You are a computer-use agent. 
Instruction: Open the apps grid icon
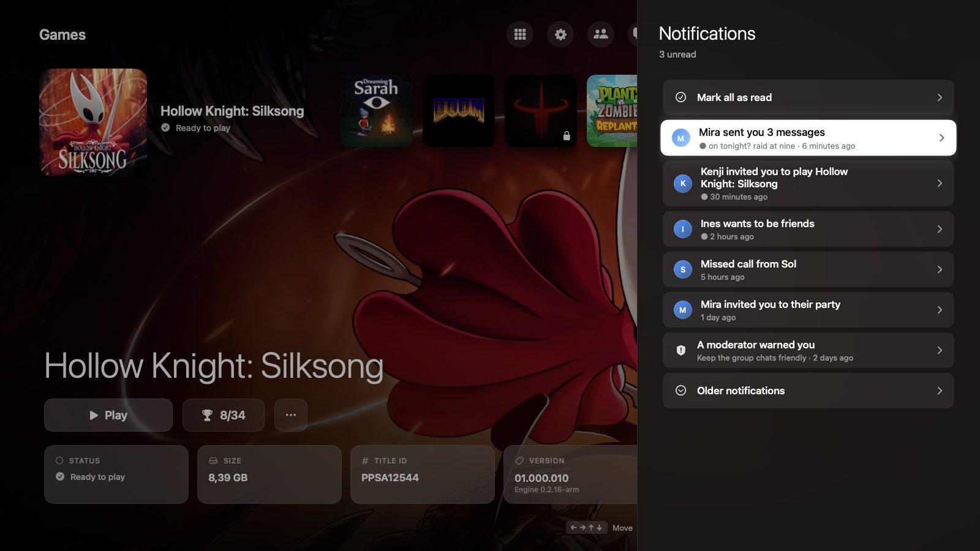point(520,34)
